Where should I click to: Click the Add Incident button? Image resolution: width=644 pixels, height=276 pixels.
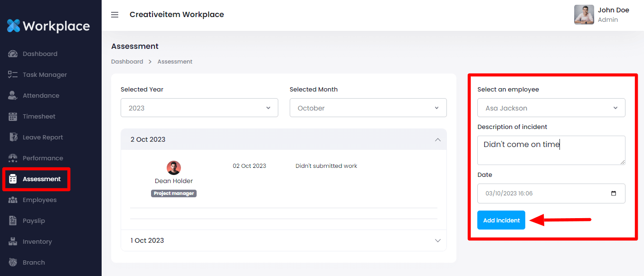click(x=501, y=220)
